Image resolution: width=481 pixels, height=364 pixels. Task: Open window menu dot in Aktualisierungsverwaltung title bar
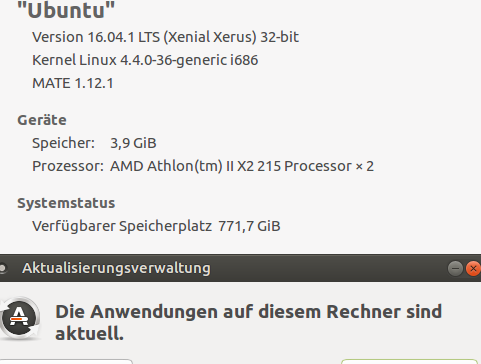[x=3, y=268]
